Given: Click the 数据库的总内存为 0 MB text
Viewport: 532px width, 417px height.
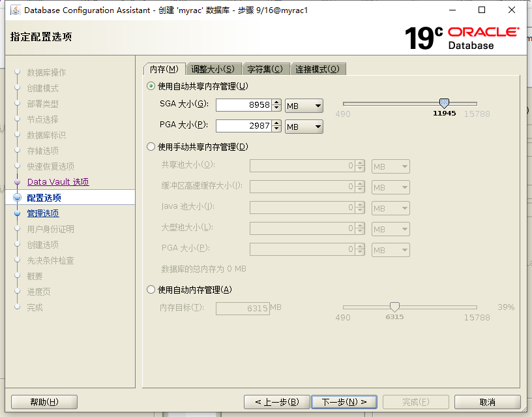Looking at the screenshot, I should 203,269.
